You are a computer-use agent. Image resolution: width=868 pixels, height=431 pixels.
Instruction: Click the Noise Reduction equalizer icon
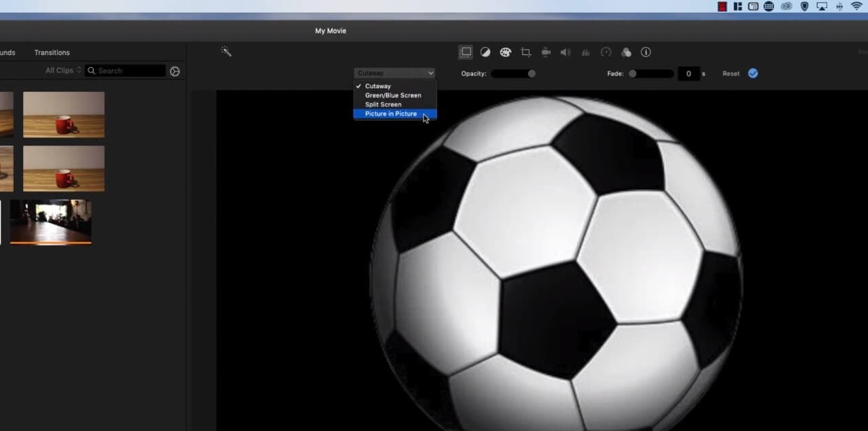tap(585, 52)
